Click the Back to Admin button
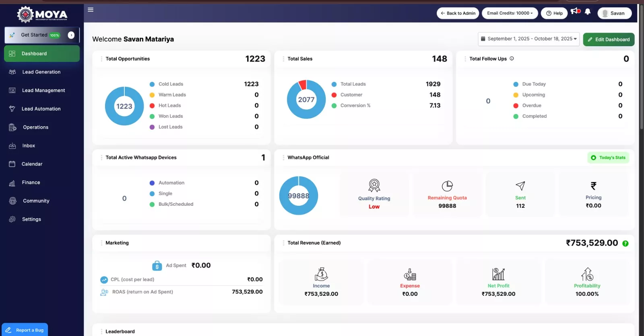Viewport: 644px width, 336px height. click(458, 13)
